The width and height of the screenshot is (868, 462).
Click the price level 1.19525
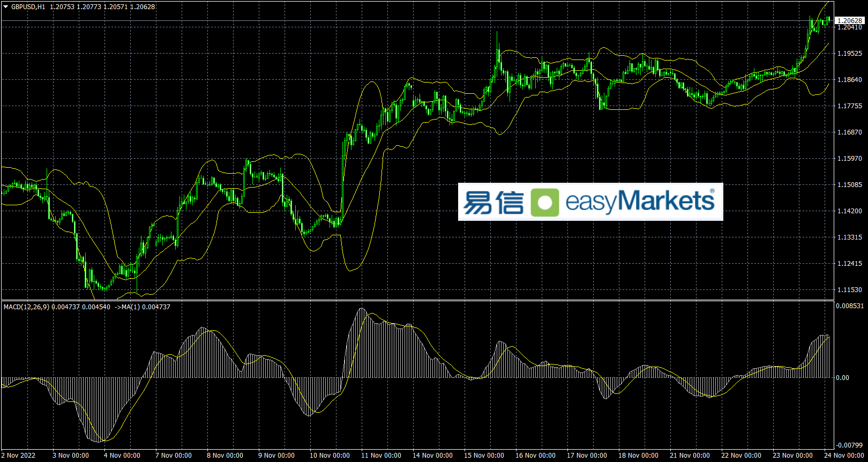coord(850,54)
